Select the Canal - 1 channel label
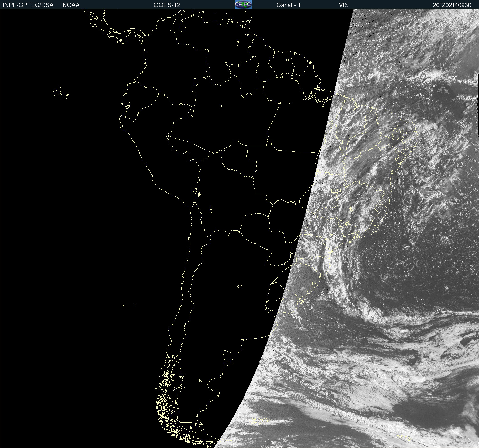The width and height of the screenshot is (479, 448). (288, 5)
